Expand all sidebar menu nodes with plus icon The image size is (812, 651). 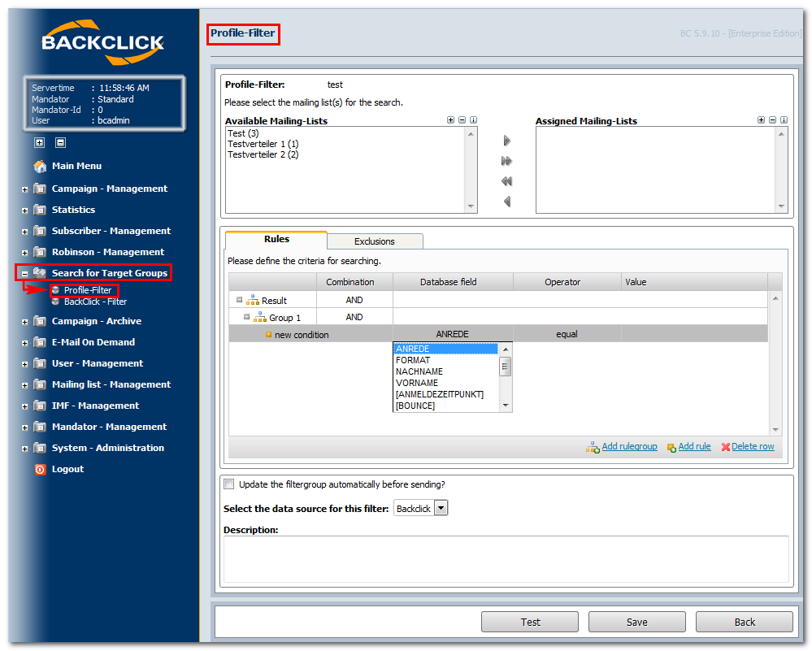pos(39,142)
